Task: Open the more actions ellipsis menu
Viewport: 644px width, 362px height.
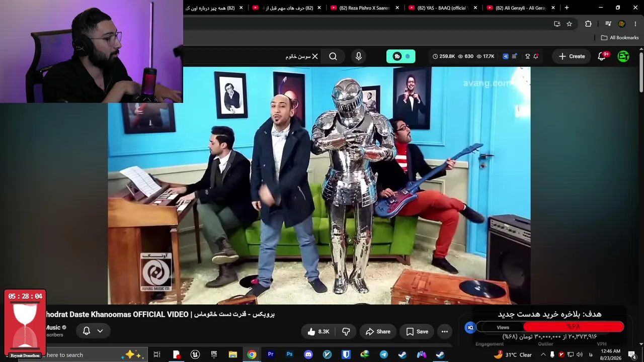Action: click(x=445, y=331)
